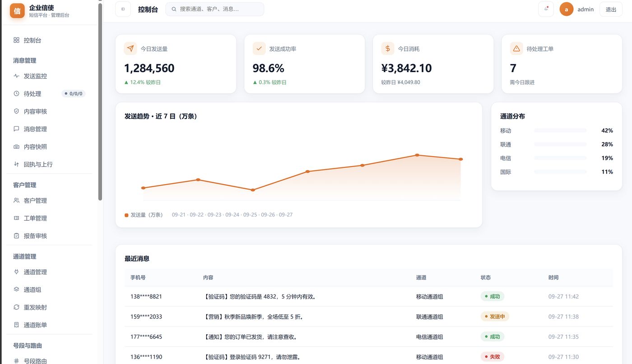The height and width of the screenshot is (364, 632).
Task: Click the 电信通道组 cell
Action: (429, 336)
